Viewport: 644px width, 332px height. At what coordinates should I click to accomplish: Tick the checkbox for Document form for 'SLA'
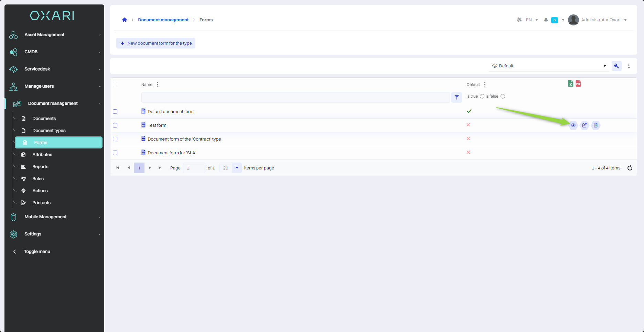tap(115, 153)
